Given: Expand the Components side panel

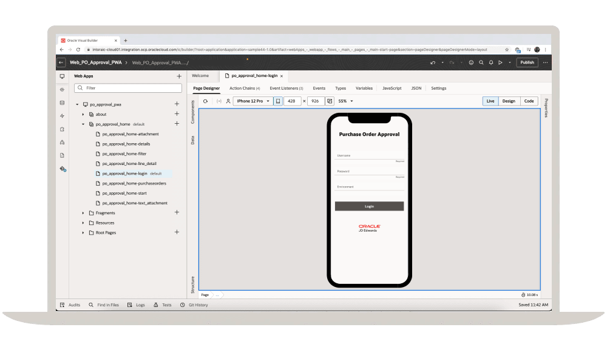Looking at the screenshot, I should (192, 112).
